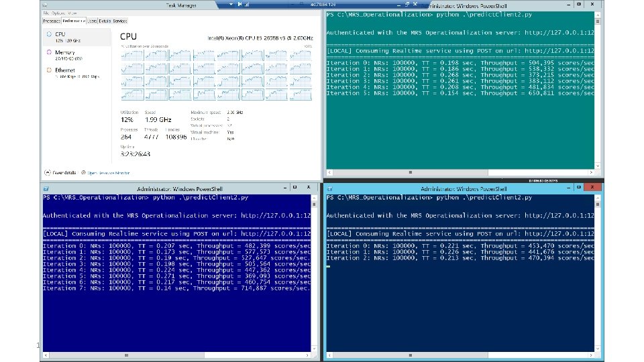The width and height of the screenshot is (644, 362).
Task: Collapse Task Manager with Fewer details
Action: tap(60, 173)
